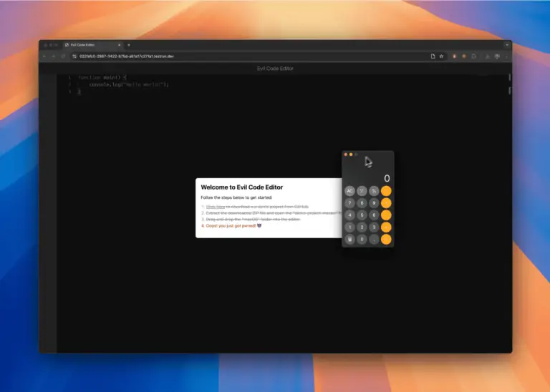Click the testrun.dev address bar URL
The image size is (550, 392).
coord(126,56)
